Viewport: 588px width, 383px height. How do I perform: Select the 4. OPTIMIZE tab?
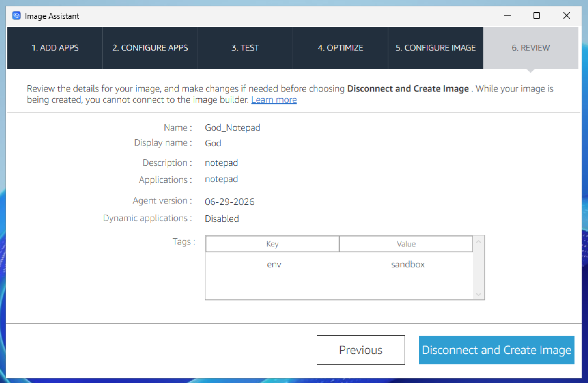click(x=340, y=48)
